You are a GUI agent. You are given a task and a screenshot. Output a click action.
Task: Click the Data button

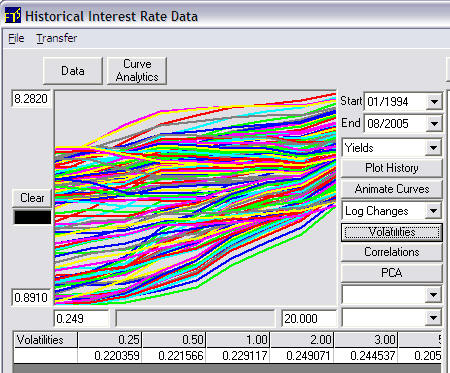(x=73, y=71)
